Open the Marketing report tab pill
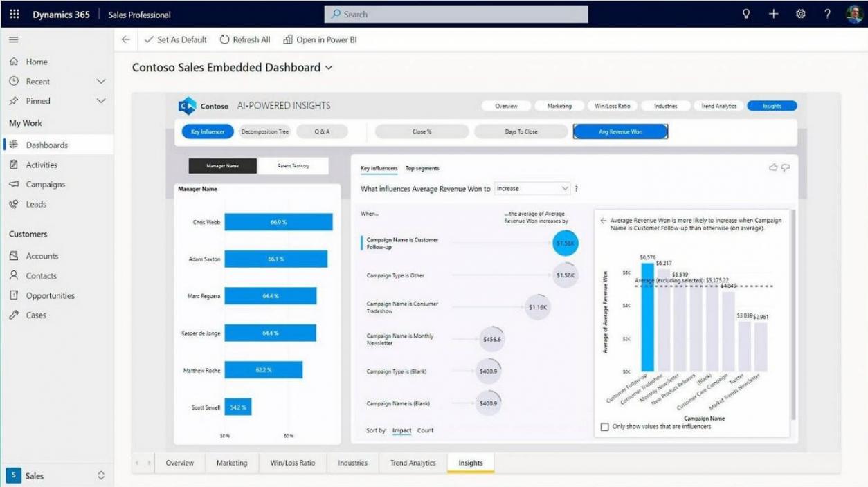868x487 pixels. (559, 106)
